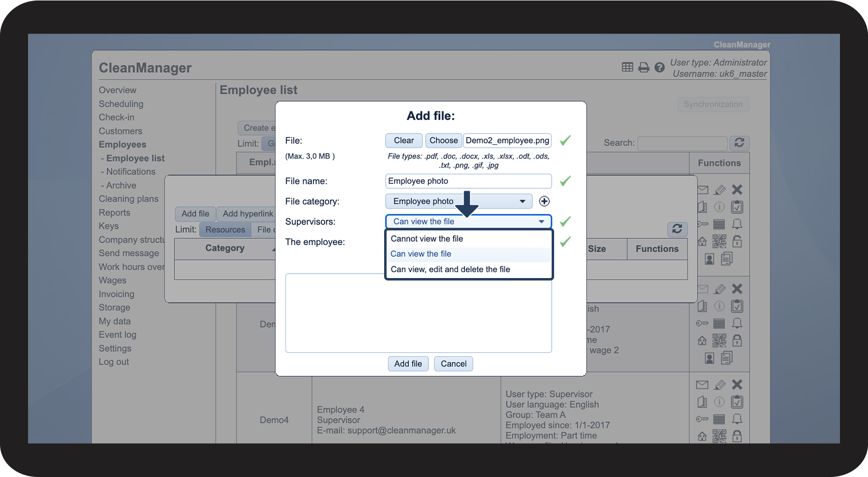Click the File name input field
The height and width of the screenshot is (477, 868).
[x=469, y=181]
